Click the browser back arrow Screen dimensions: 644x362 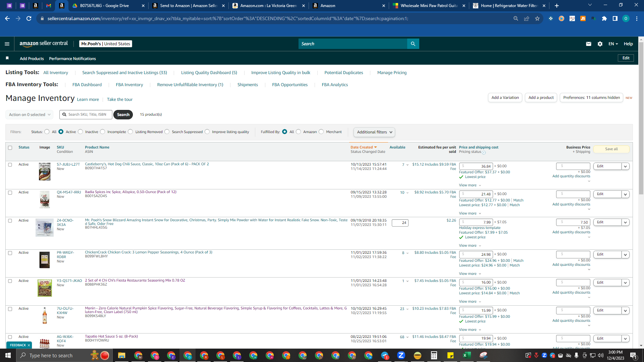[x=7, y=18]
